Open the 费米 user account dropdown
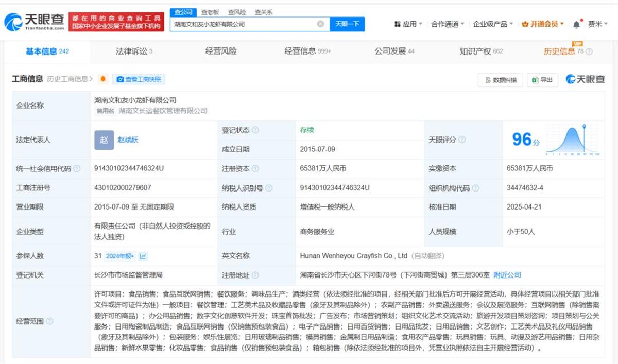 pyautogui.click(x=598, y=24)
